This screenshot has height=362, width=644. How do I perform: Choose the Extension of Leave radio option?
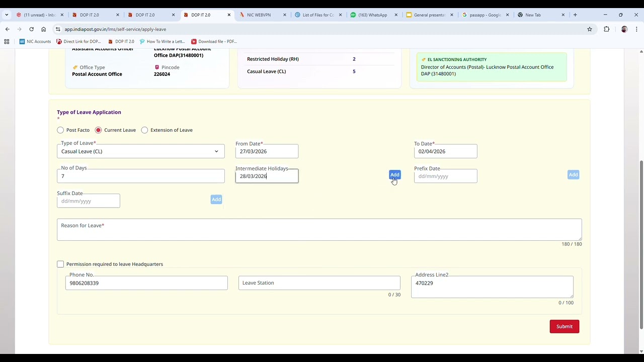[x=144, y=130]
